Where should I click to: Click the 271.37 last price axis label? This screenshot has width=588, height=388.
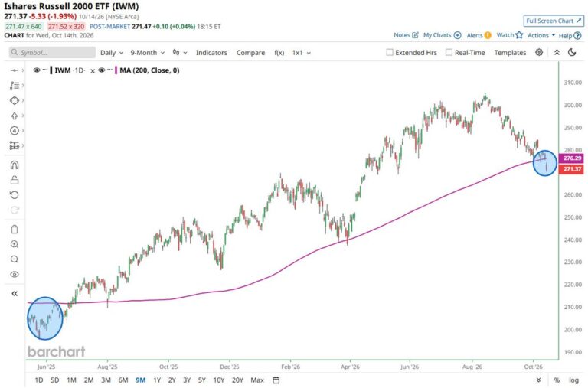pos(571,169)
